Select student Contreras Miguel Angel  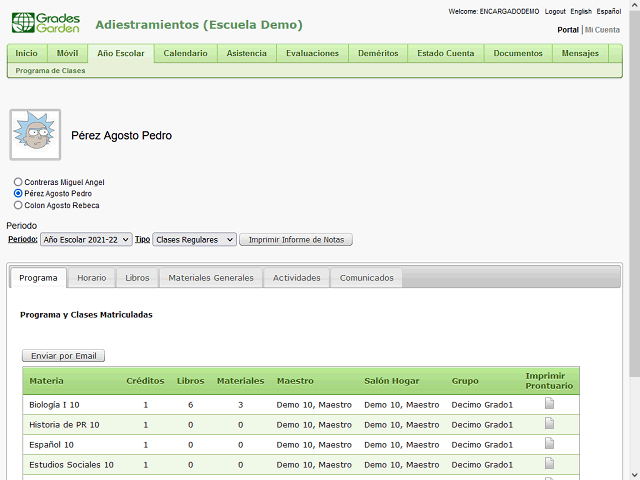pyautogui.click(x=18, y=182)
